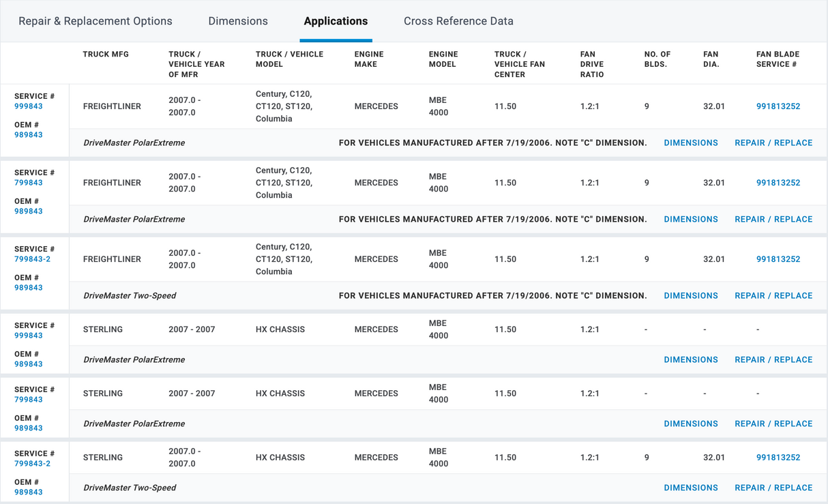Select the Applications tab
This screenshot has height=504, width=828.
point(336,21)
